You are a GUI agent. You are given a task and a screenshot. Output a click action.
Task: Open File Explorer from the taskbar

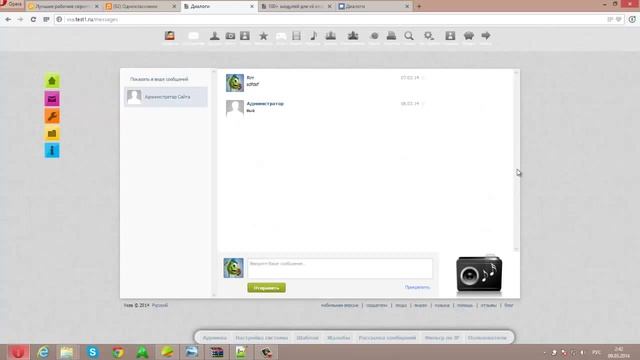click(x=67, y=352)
